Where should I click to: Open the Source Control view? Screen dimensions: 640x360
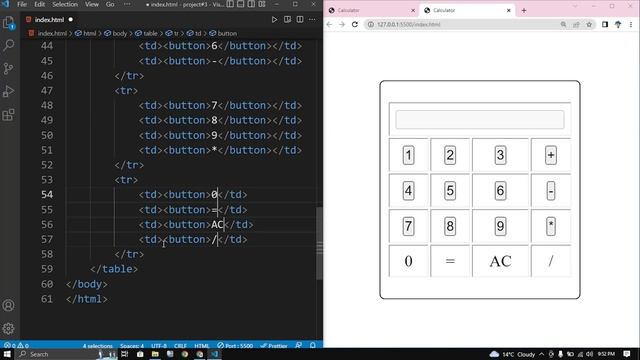tap(9, 68)
